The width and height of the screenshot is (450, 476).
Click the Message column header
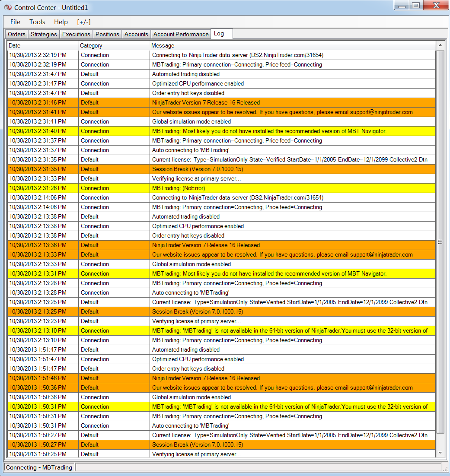click(293, 45)
